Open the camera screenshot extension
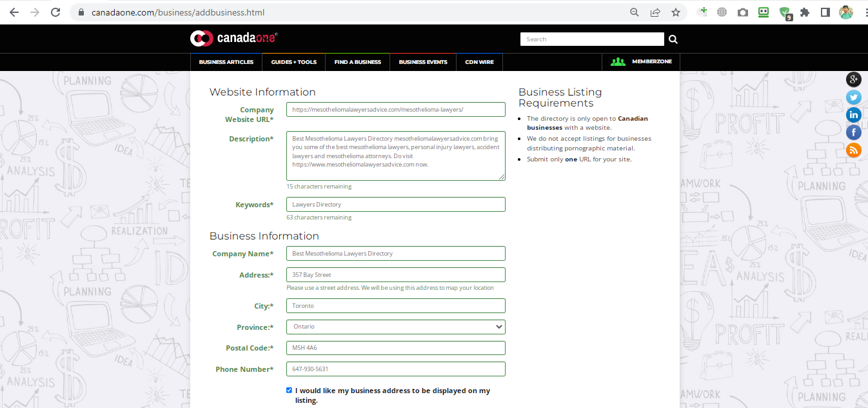Viewport: 868px width, 408px height. pyautogui.click(x=743, y=12)
